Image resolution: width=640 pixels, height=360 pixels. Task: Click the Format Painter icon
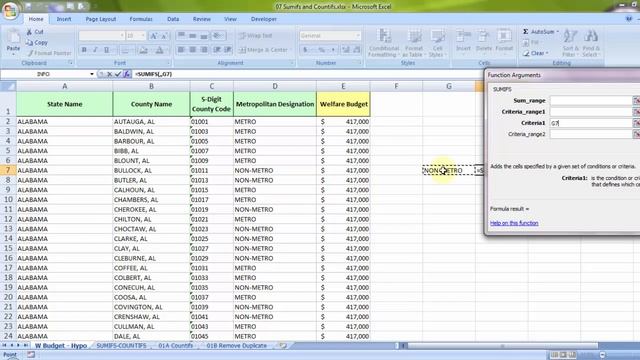pos(30,53)
